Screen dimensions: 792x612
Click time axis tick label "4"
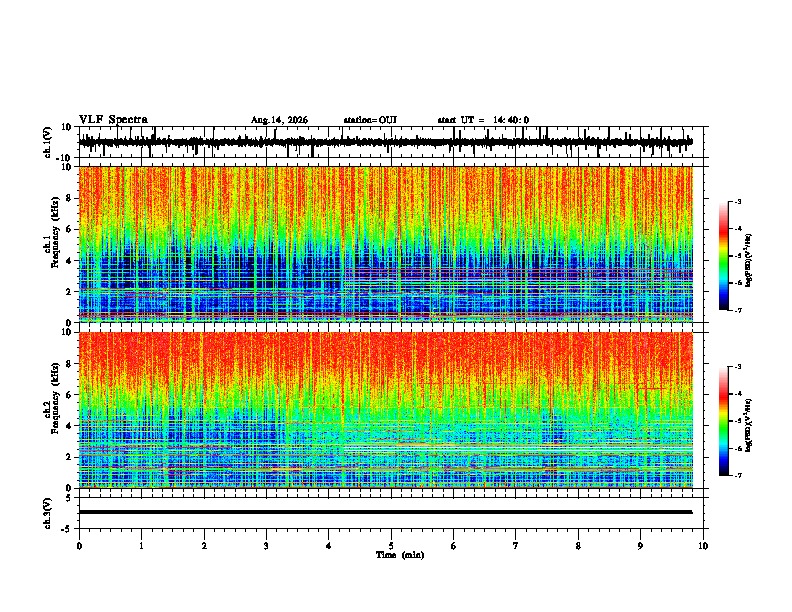click(329, 546)
